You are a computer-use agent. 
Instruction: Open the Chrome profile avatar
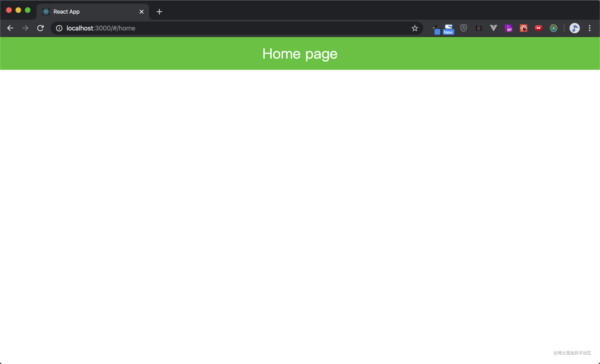[x=575, y=28]
